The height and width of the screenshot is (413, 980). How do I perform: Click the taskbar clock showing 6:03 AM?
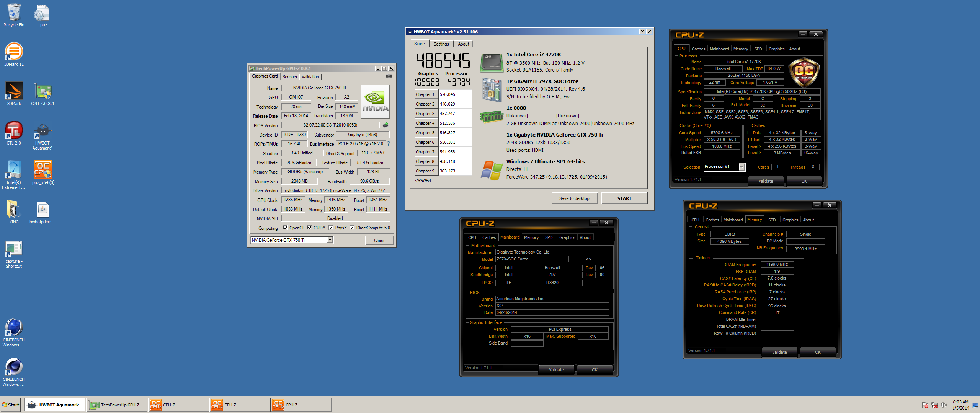tap(960, 405)
